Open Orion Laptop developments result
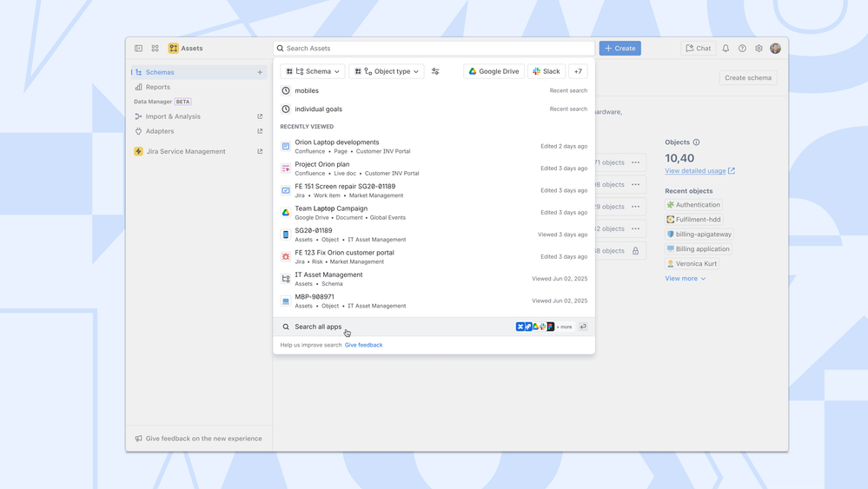Viewport: 868px width, 489px height. tap(434, 146)
